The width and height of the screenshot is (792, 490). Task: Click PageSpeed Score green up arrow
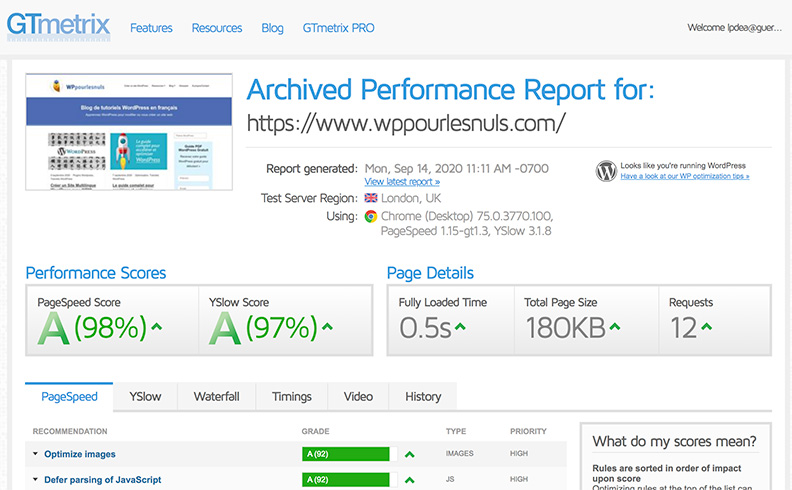157,327
